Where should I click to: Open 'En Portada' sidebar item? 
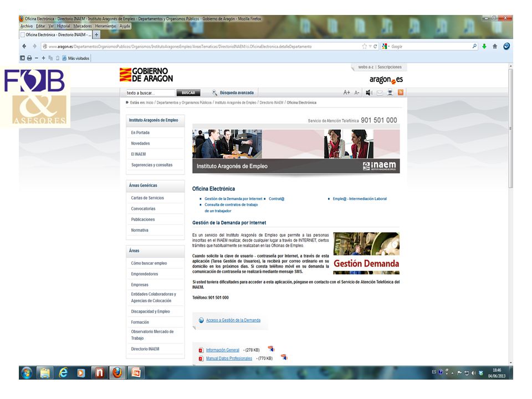tap(140, 132)
